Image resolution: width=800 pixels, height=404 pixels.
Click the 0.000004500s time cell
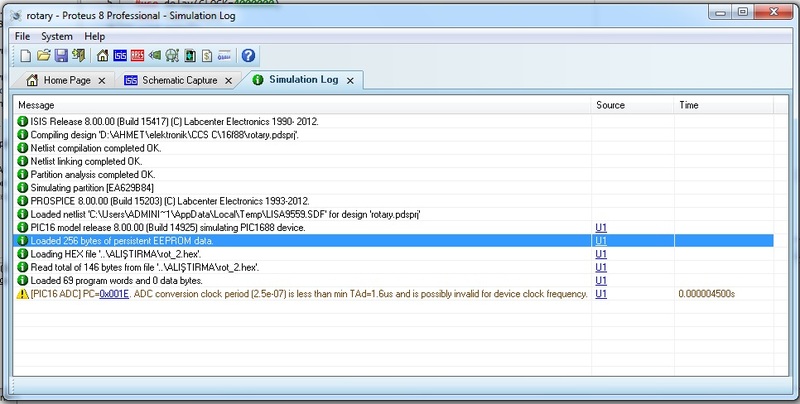pyautogui.click(x=707, y=294)
